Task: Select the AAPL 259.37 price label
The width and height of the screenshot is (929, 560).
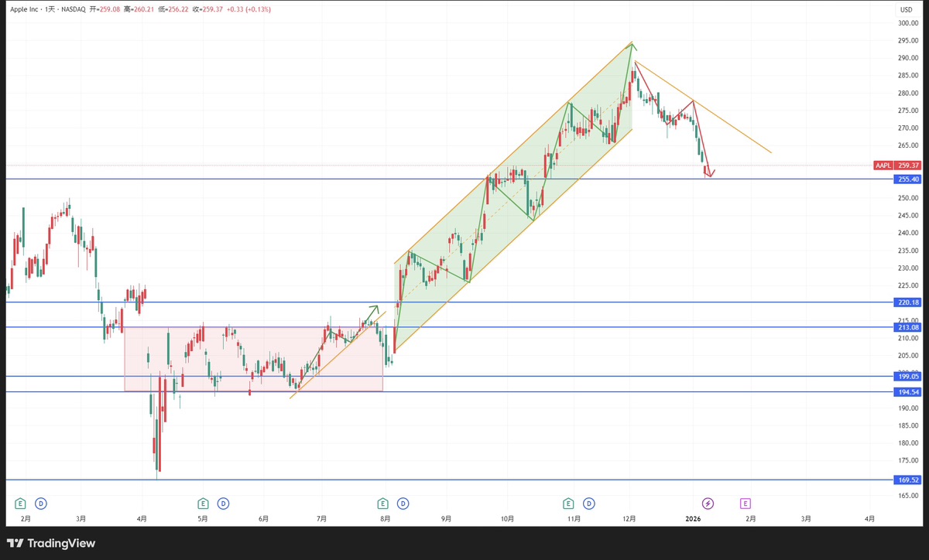Action: pyautogui.click(x=896, y=165)
